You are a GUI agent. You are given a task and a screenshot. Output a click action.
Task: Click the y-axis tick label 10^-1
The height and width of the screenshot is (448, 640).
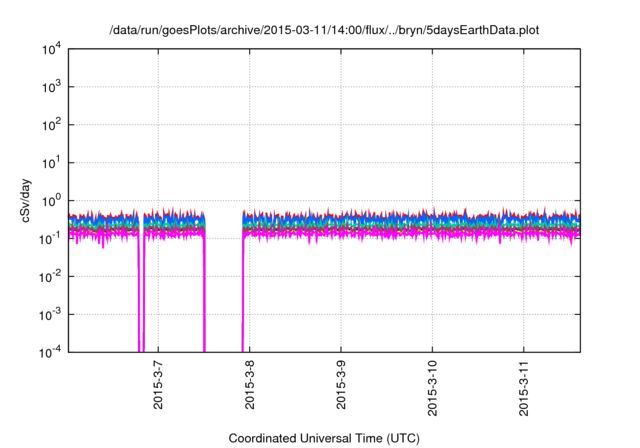tap(51, 238)
